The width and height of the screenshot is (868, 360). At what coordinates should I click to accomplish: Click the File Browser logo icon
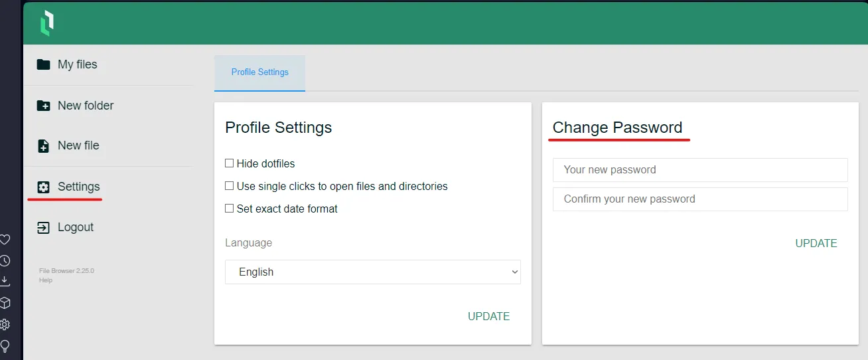pyautogui.click(x=46, y=23)
